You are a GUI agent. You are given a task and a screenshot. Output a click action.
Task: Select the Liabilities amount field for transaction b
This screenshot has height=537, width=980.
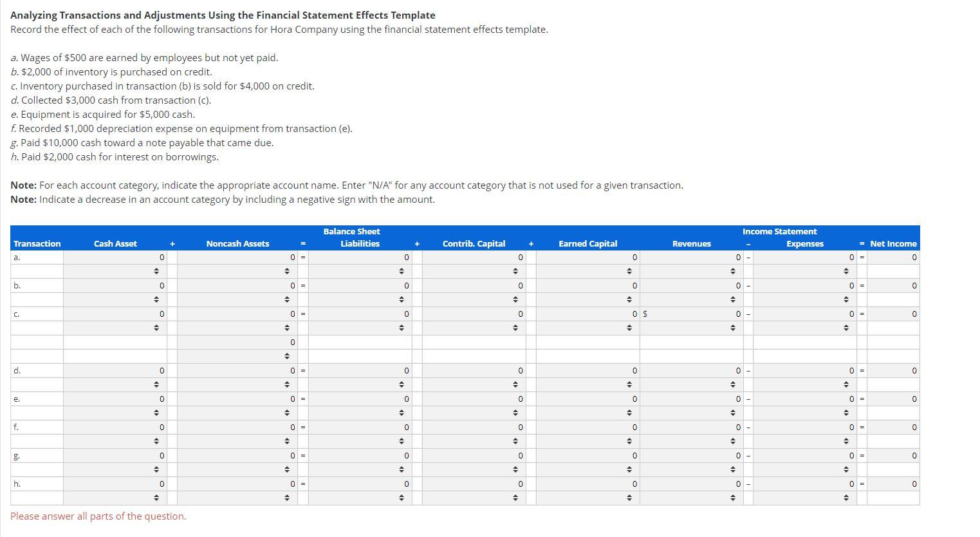coord(360,285)
